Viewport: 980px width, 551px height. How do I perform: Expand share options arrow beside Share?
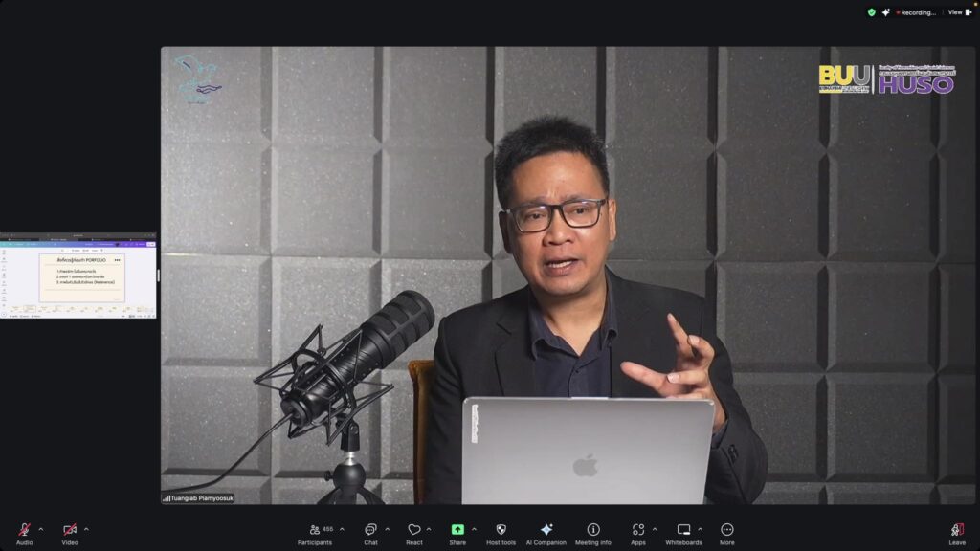(x=474, y=528)
